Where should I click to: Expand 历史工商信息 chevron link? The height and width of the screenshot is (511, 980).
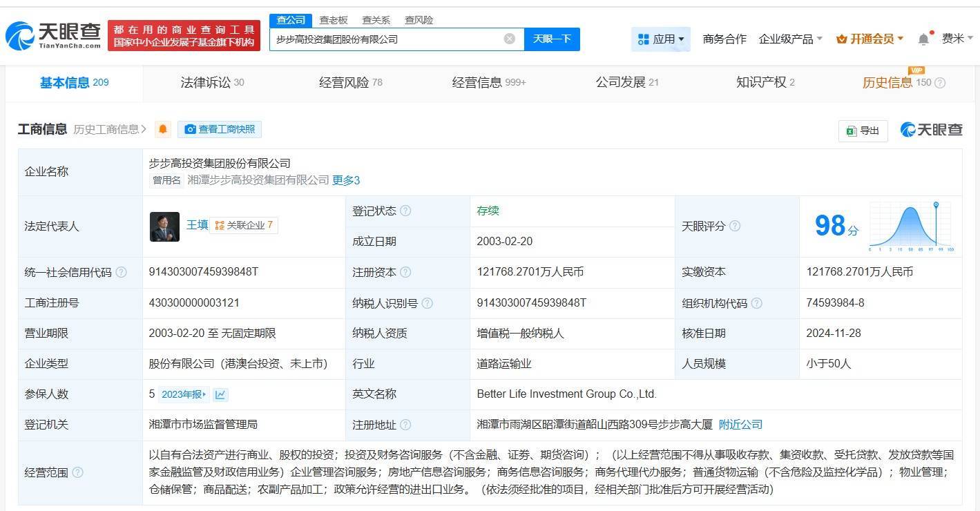click(111, 129)
